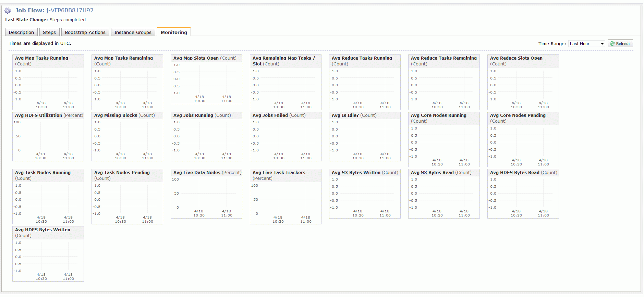This screenshot has height=297, width=644.
Task: Open the Instance Groups tab
Action: [x=133, y=32]
